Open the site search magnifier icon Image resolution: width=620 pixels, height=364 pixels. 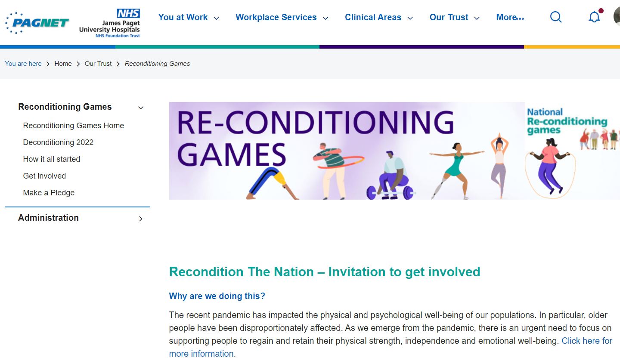(556, 17)
